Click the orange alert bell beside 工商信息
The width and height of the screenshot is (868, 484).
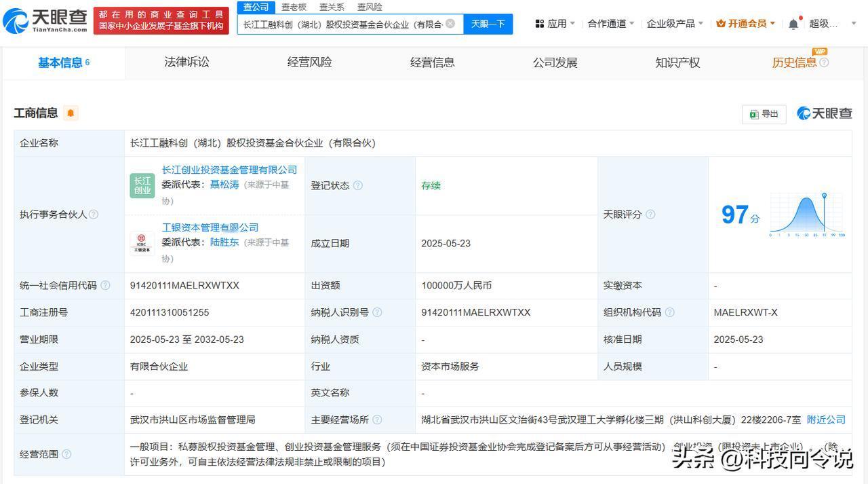[x=71, y=113]
